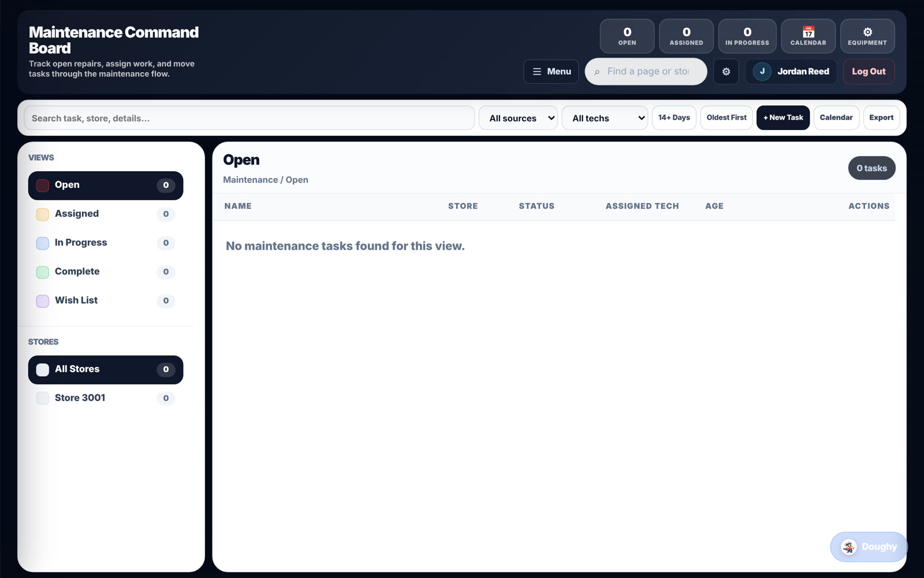The image size is (924, 578).
Task: Click the NAME column header
Action: click(238, 206)
